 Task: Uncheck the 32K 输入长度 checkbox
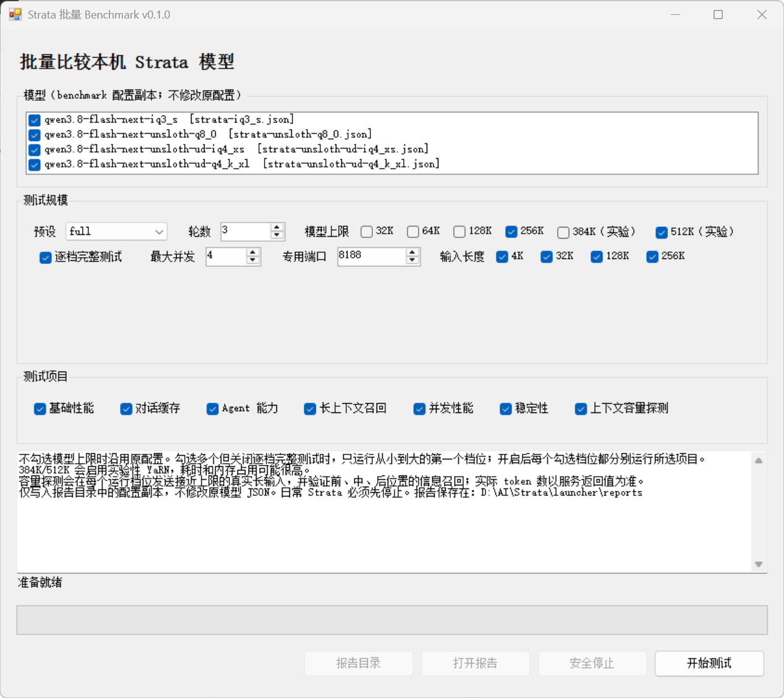(x=547, y=257)
